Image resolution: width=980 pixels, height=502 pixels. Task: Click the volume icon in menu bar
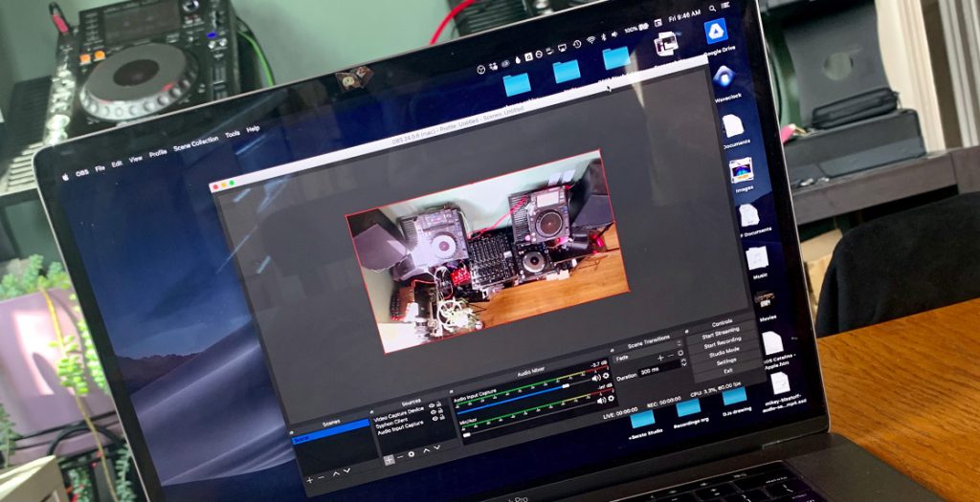(x=615, y=33)
